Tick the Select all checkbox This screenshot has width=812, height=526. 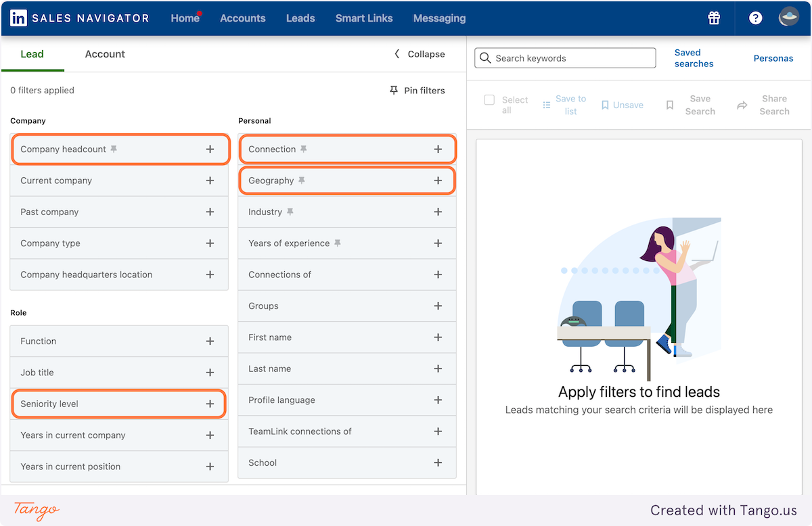489,100
